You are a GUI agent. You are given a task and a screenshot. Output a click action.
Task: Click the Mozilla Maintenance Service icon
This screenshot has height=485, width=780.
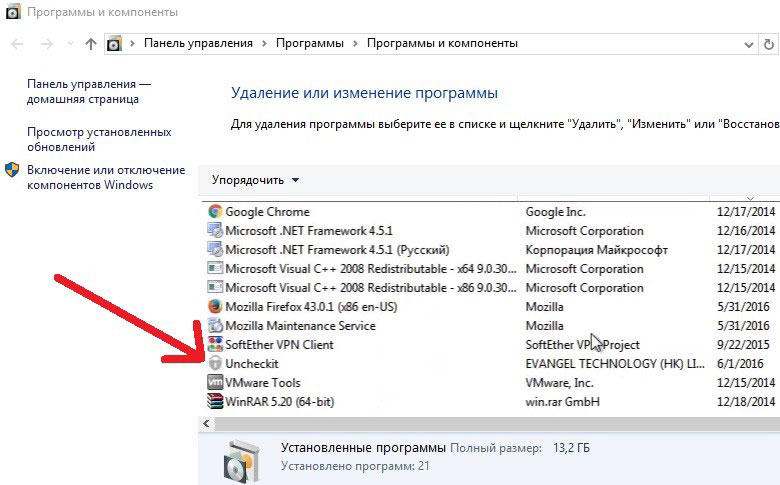pos(214,326)
